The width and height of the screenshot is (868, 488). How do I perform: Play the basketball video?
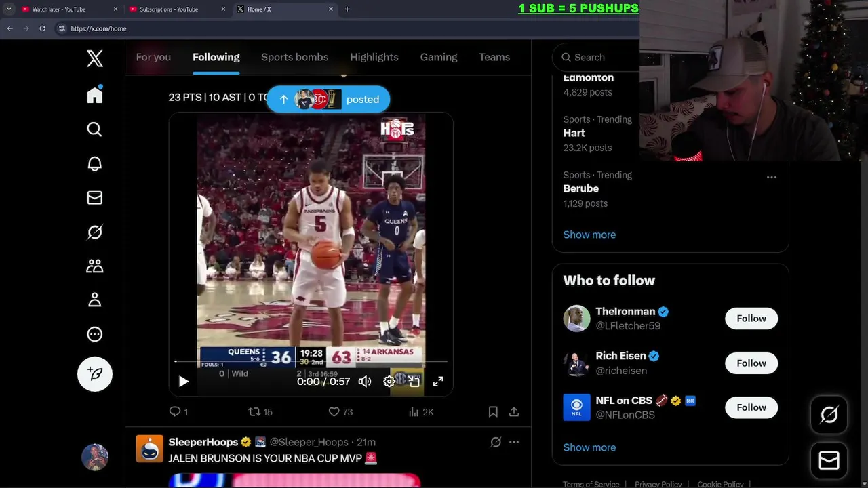(183, 382)
